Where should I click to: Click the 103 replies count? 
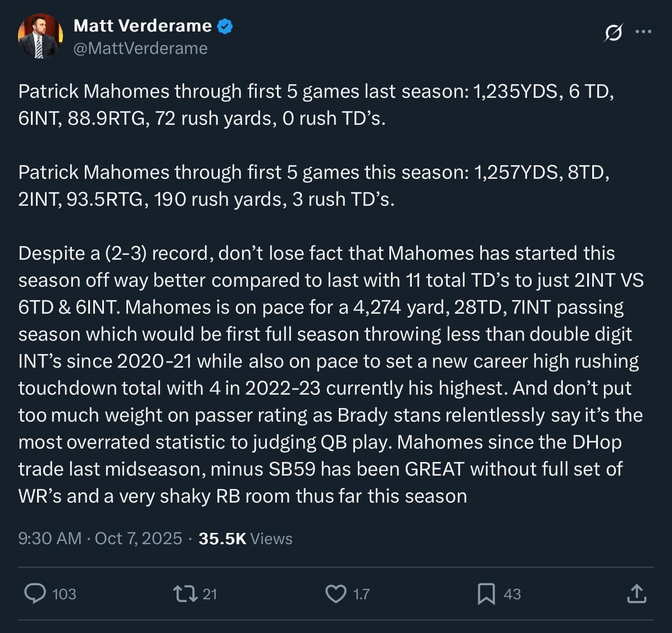[x=64, y=594]
